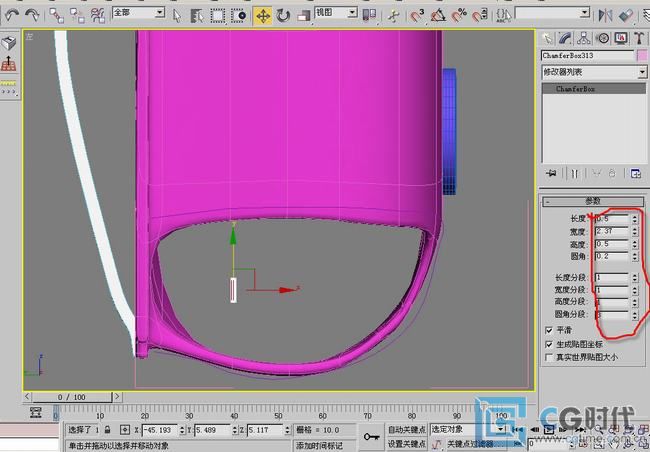
Task: Activate the Select and Scale tool
Action: [303, 16]
